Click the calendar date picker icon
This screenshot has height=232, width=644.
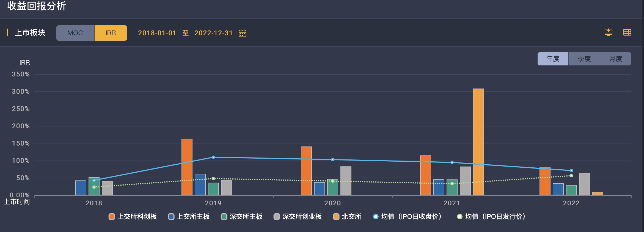click(x=242, y=33)
